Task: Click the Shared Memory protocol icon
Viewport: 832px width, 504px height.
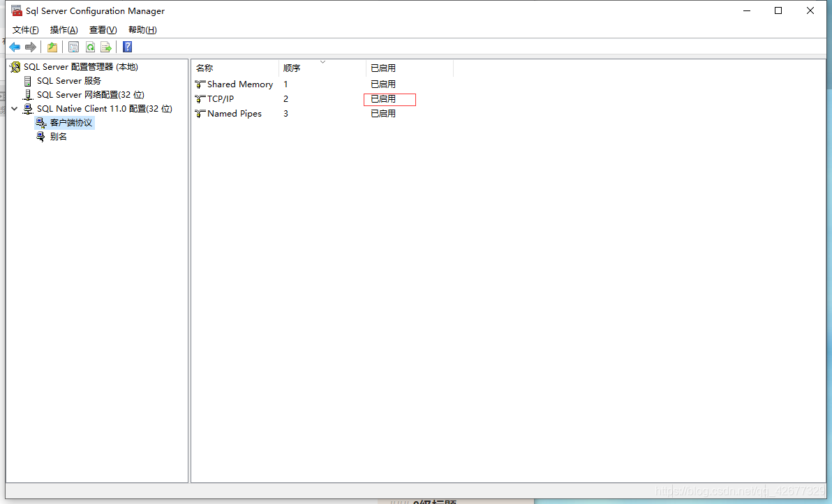Action: pos(200,84)
